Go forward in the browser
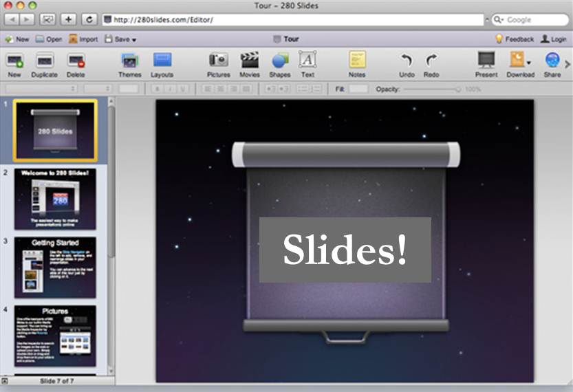The height and width of the screenshot is (392, 573). tap(27, 19)
